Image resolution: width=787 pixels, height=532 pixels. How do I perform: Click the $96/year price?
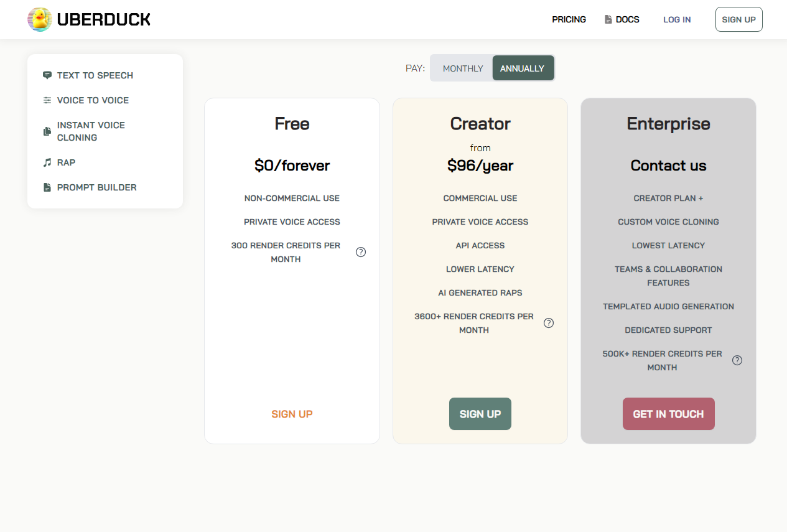point(480,166)
